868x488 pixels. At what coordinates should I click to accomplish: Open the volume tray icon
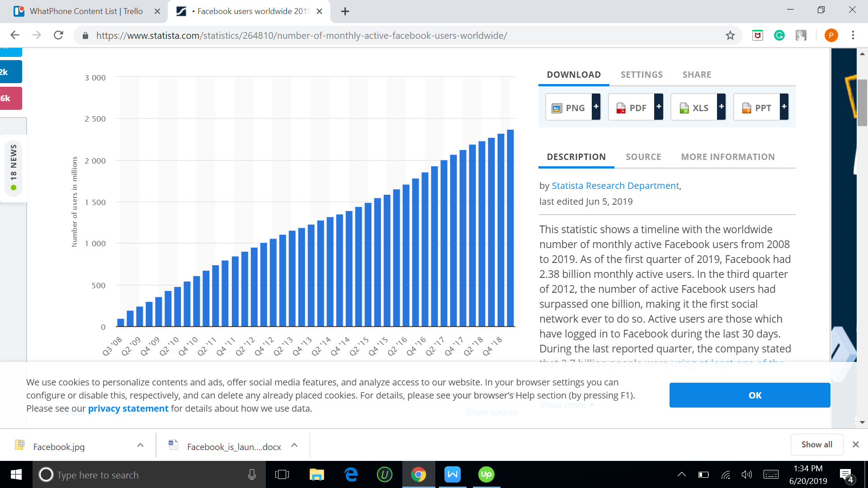pyautogui.click(x=747, y=474)
